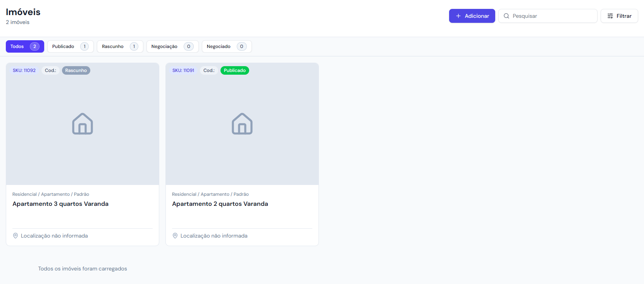Open the Filtrar options

[619, 16]
